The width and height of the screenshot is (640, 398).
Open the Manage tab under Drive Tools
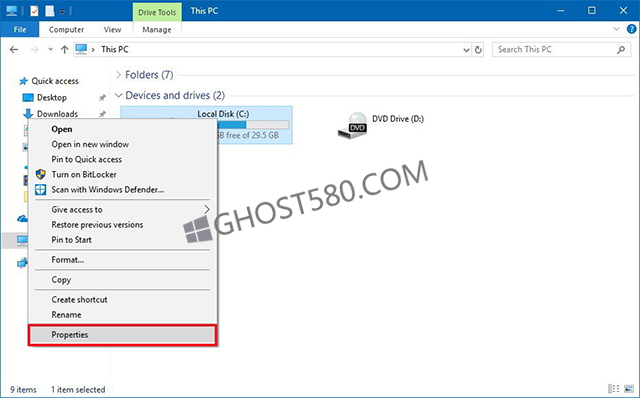click(157, 29)
